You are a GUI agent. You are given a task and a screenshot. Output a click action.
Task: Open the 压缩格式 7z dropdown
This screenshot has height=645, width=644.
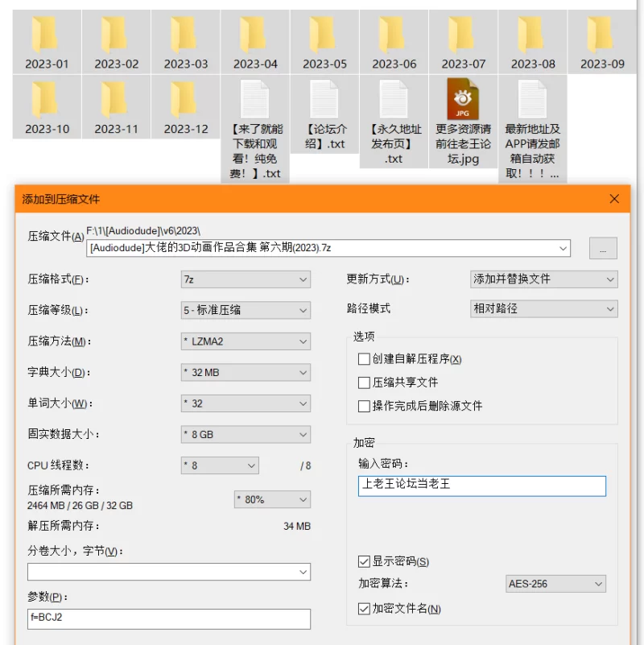point(246,279)
